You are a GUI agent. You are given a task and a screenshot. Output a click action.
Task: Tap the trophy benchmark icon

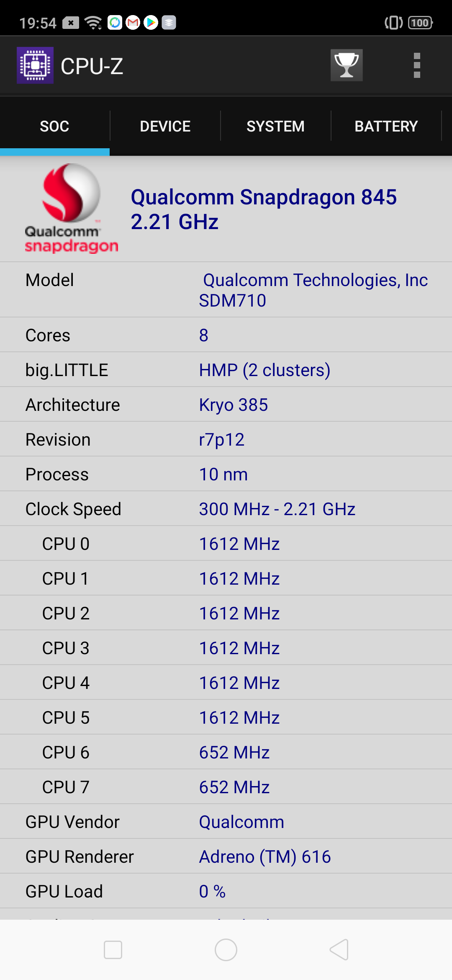(347, 65)
